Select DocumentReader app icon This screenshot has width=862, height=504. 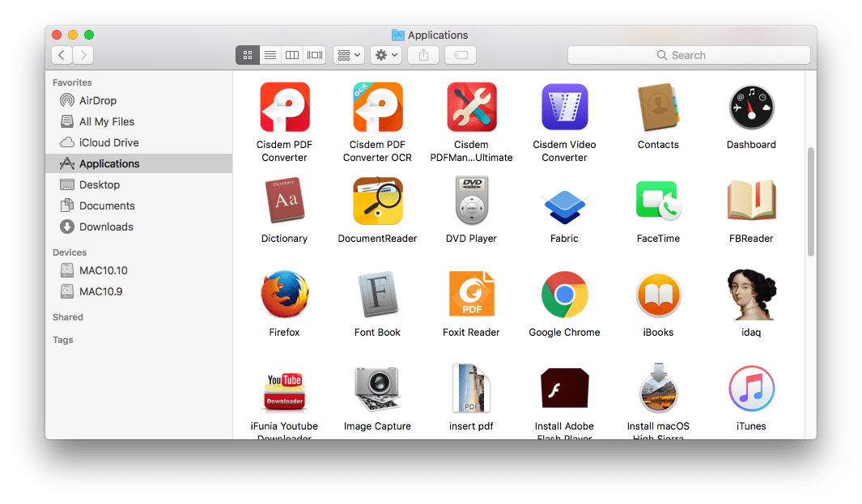point(378,201)
